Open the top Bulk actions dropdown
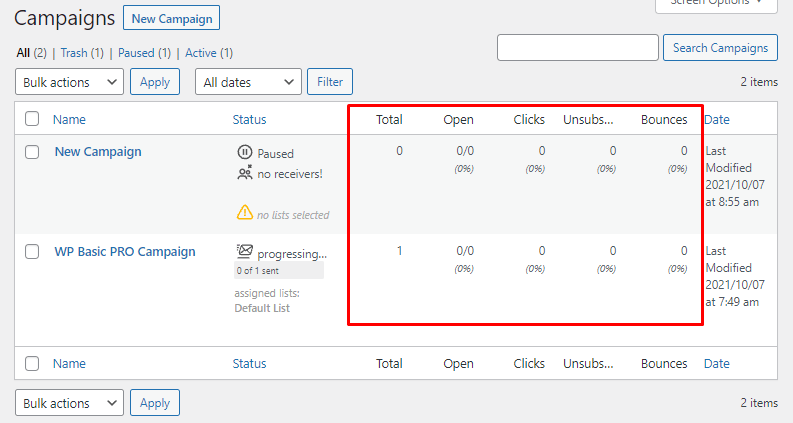The width and height of the screenshot is (793, 423). pyautogui.click(x=69, y=82)
